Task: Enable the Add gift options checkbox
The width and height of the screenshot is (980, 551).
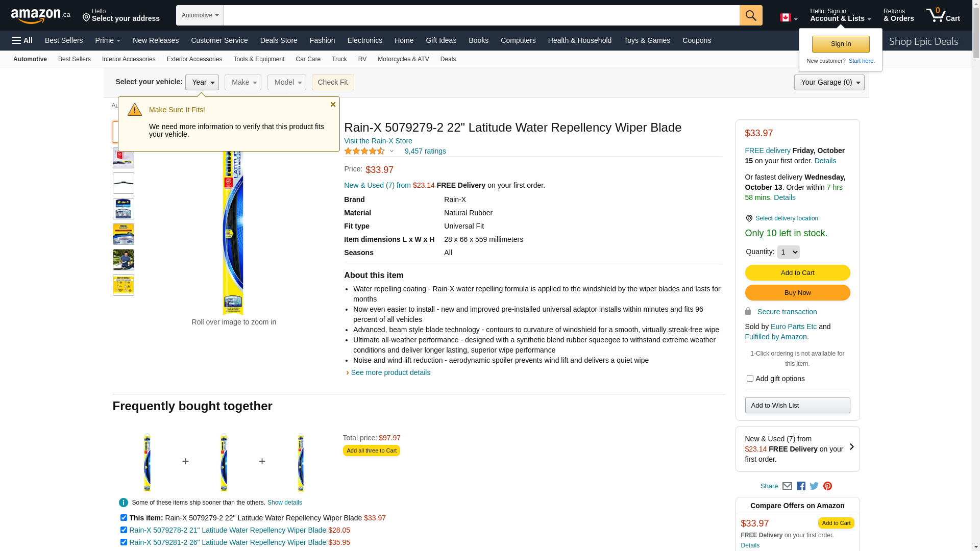Action: pyautogui.click(x=750, y=379)
